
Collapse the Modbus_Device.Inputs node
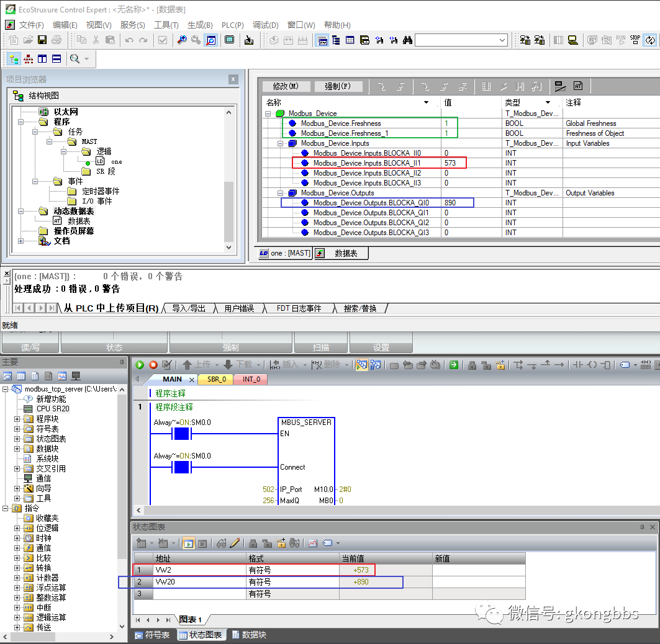pyautogui.click(x=281, y=143)
